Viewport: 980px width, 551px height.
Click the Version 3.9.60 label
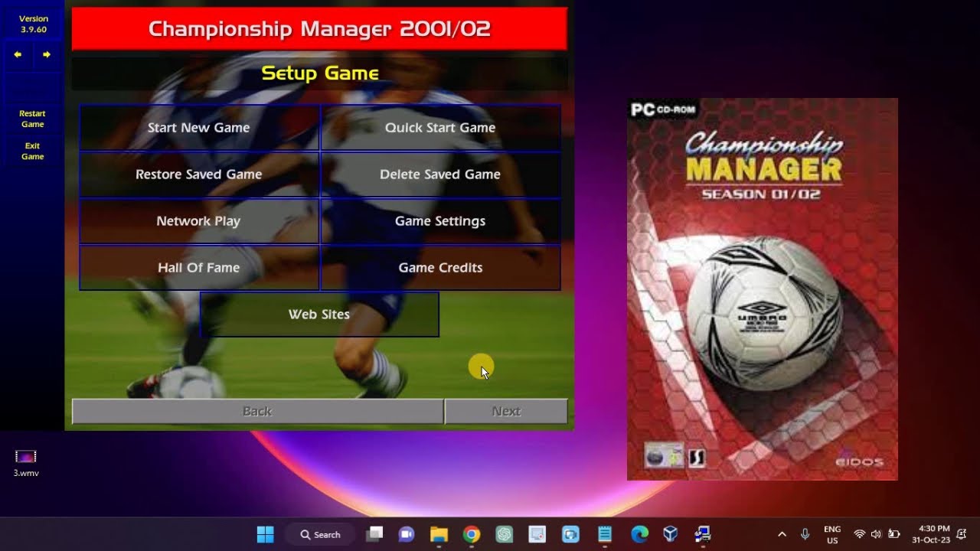33,24
